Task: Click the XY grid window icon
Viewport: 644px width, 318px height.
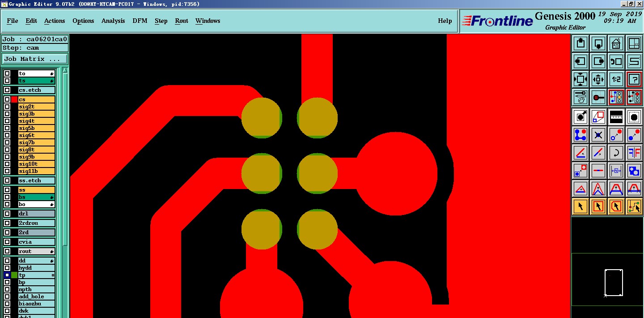Action: point(634,43)
